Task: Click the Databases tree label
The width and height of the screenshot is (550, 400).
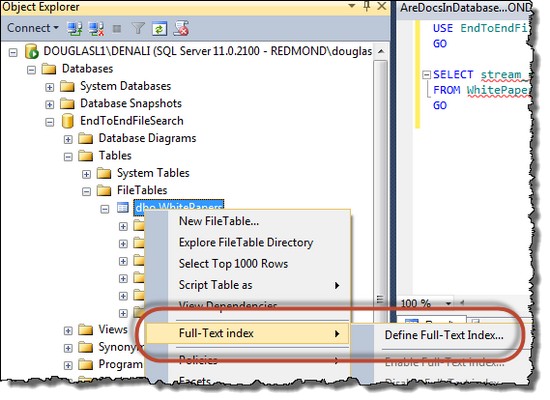Action: 87,68
